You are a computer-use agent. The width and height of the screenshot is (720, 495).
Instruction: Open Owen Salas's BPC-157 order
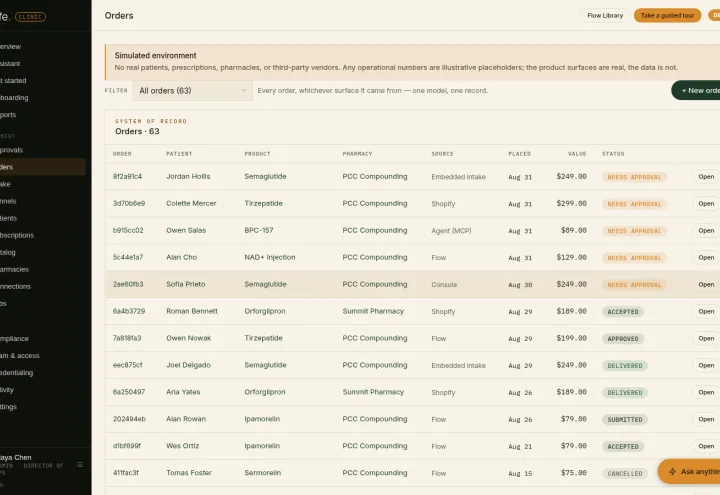pos(706,231)
